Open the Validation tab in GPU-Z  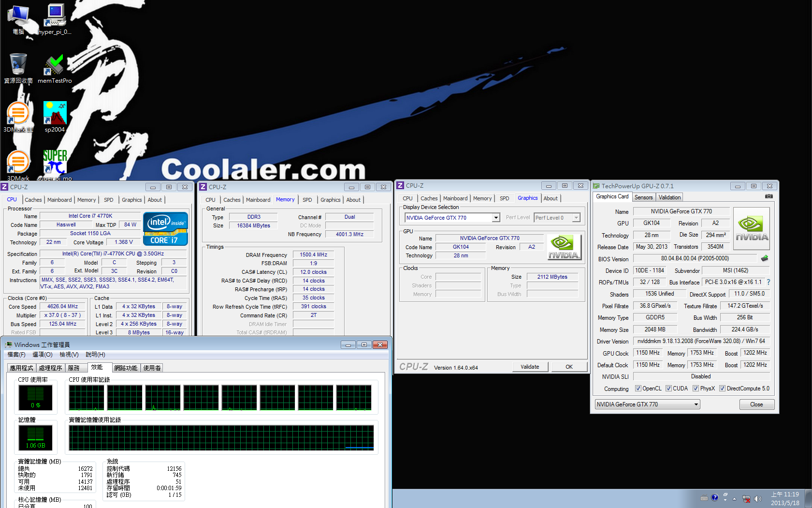(669, 197)
